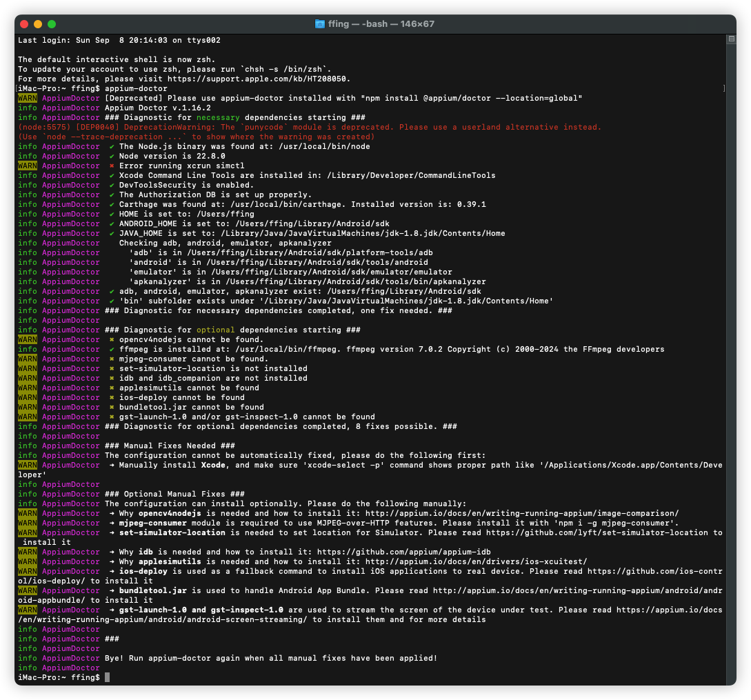Click the split pane button at top right
751x700 pixels.
tap(731, 40)
